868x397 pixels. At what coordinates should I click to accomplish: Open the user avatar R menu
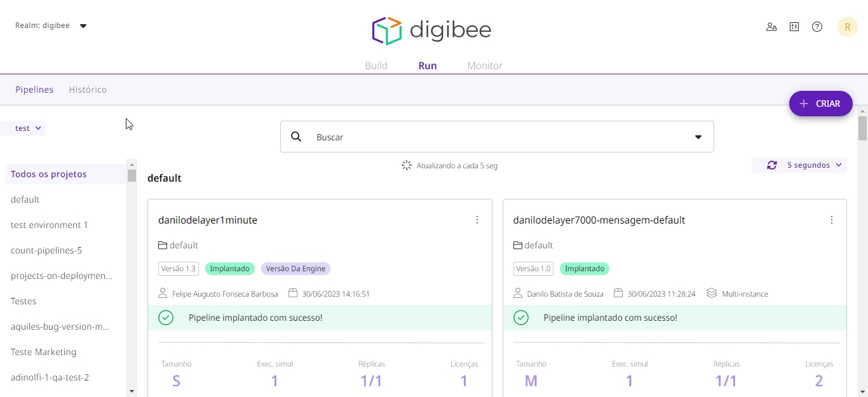pos(847,27)
